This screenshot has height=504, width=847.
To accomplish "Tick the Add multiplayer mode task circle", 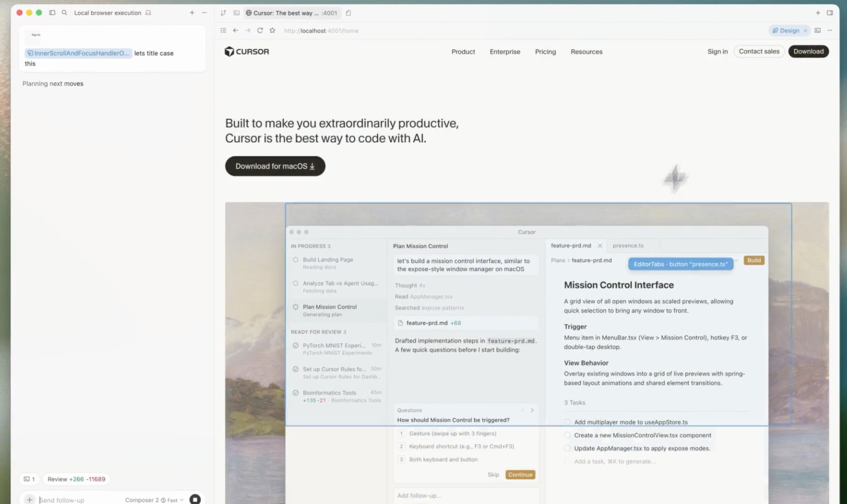I will [567, 422].
